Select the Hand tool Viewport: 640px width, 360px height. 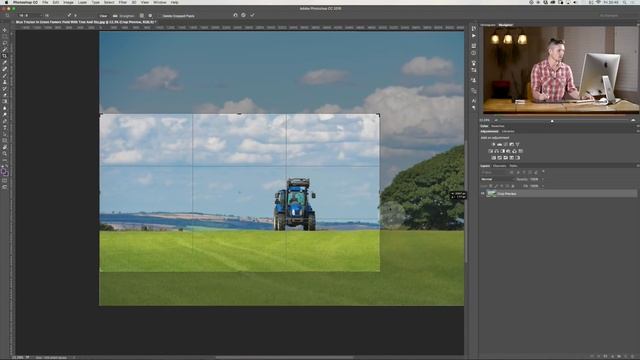[x=5, y=148]
